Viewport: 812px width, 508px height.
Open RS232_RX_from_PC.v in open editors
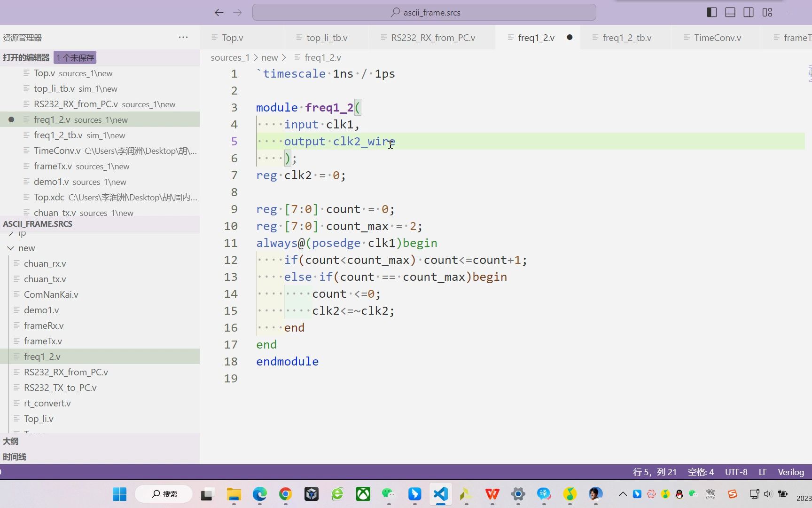coord(100,104)
